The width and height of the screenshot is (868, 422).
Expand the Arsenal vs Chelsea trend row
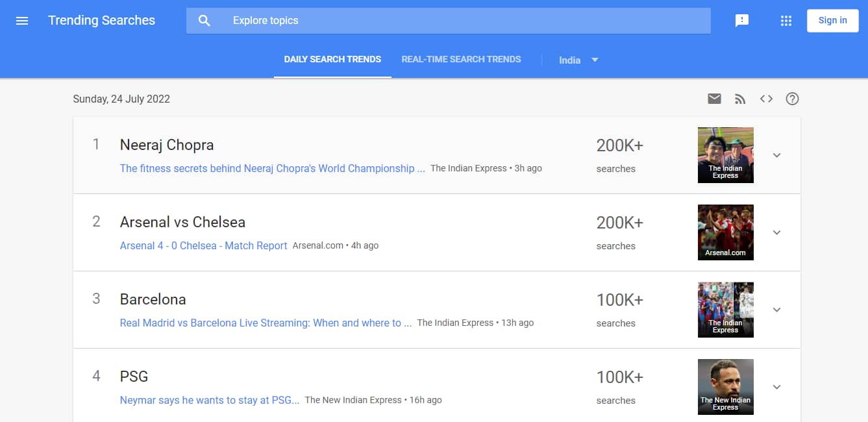click(x=776, y=232)
